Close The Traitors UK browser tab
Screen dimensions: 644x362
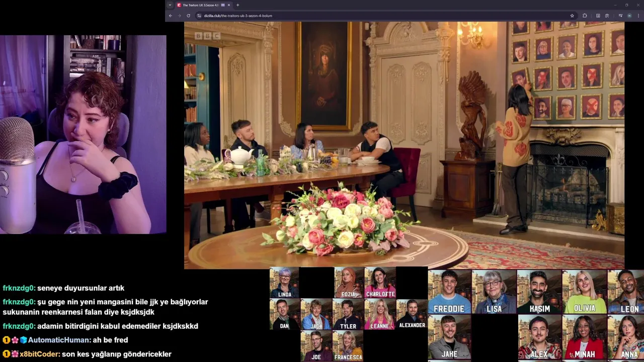click(x=229, y=5)
